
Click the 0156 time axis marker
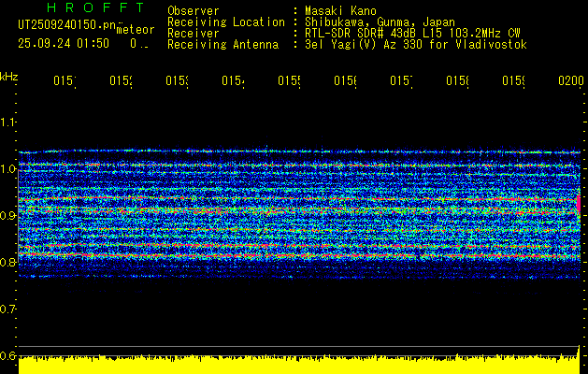pyautogui.click(x=345, y=80)
